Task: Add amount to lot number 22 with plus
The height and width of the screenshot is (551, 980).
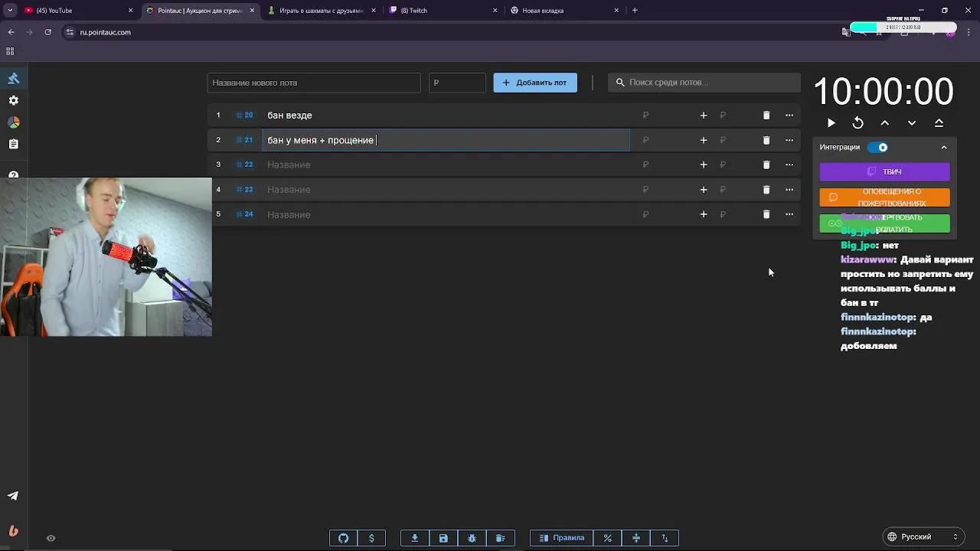Action: pos(704,165)
